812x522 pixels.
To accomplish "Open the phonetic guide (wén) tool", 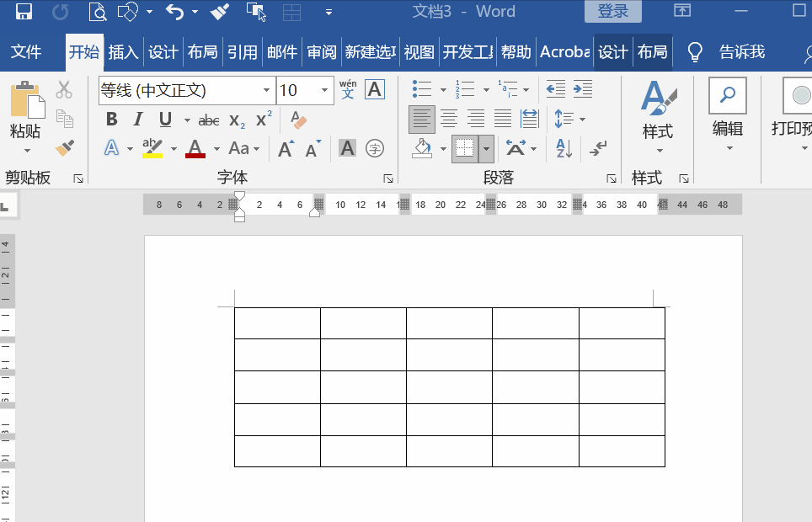I will (348, 89).
